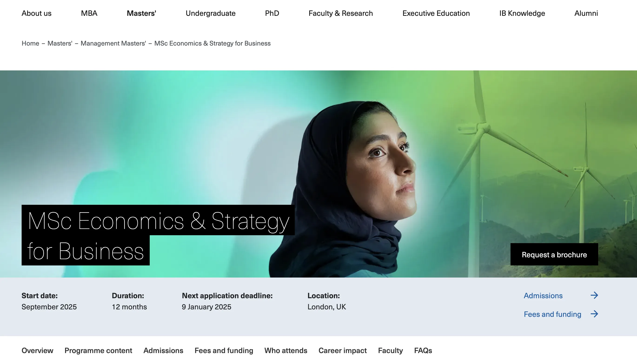Screen dimensions: 637x364
Task: Jump to the FAQs tab
Action: tap(423, 351)
